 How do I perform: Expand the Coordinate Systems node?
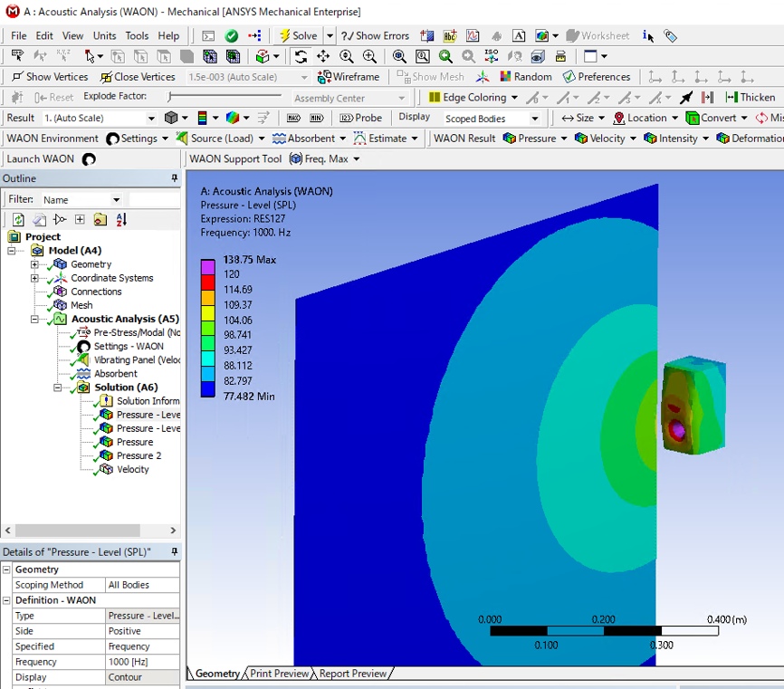(34, 278)
